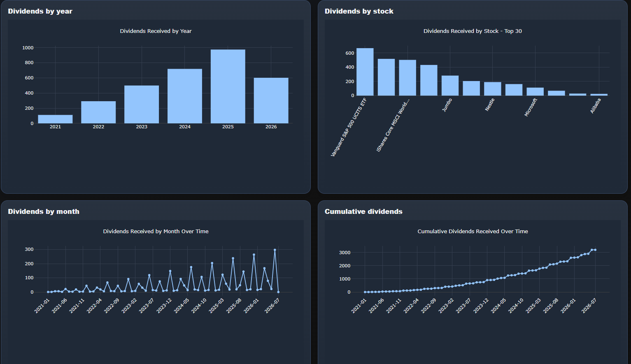
Task: Click the '2022' x-axis label in yearly chart
Action: point(98,127)
